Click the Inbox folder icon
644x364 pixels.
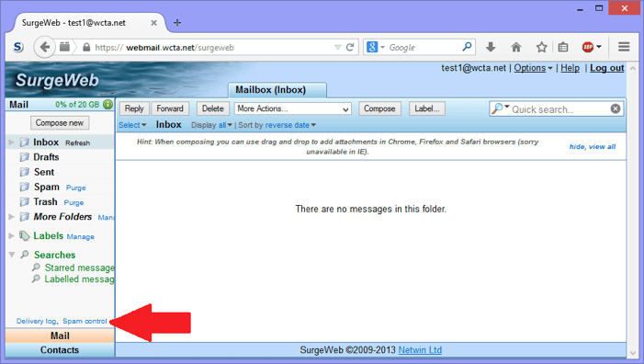(x=25, y=142)
